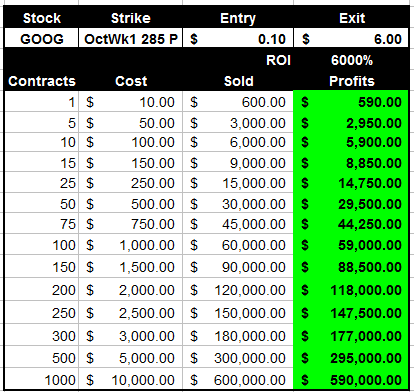Select the sold cell showing 120,000.00
This screenshot has height=392, width=414.
tap(238, 290)
